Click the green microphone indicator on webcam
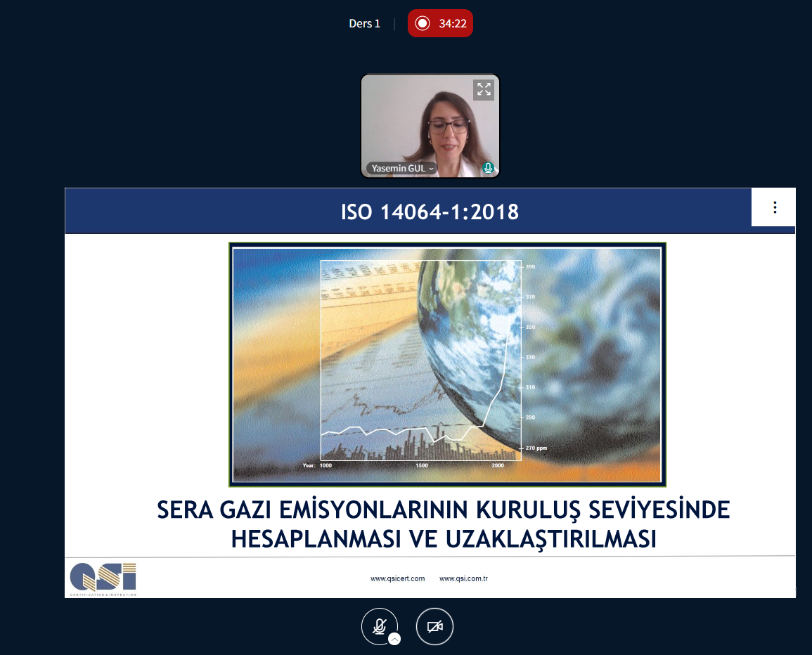Viewport: 812px width, 655px height. click(488, 169)
